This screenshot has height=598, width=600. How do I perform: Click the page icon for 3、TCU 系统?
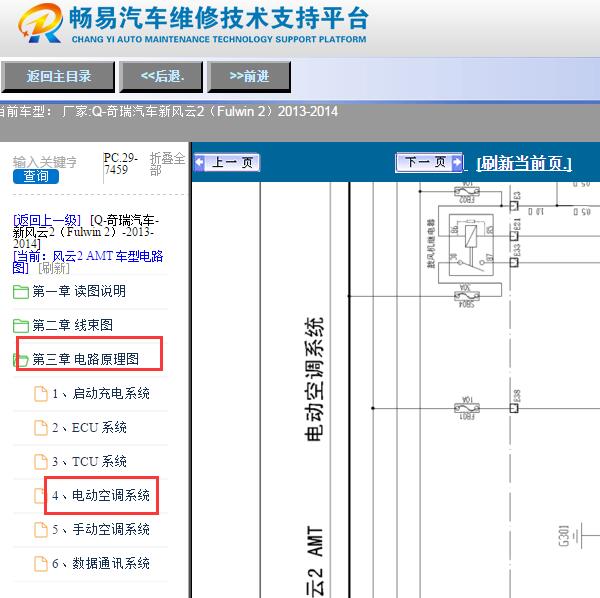pos(41,462)
